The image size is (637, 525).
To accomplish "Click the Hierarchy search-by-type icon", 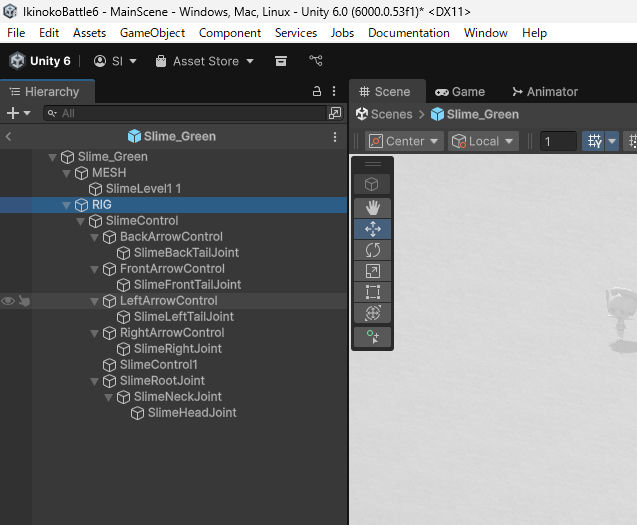I will pos(335,113).
